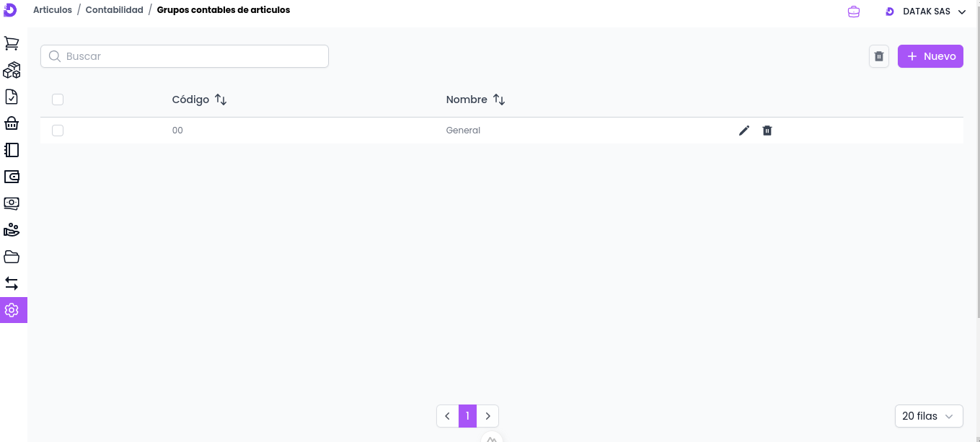The width and height of the screenshot is (980, 442).
Task: Open the hand with coins sidebar icon
Action: coord(12,230)
